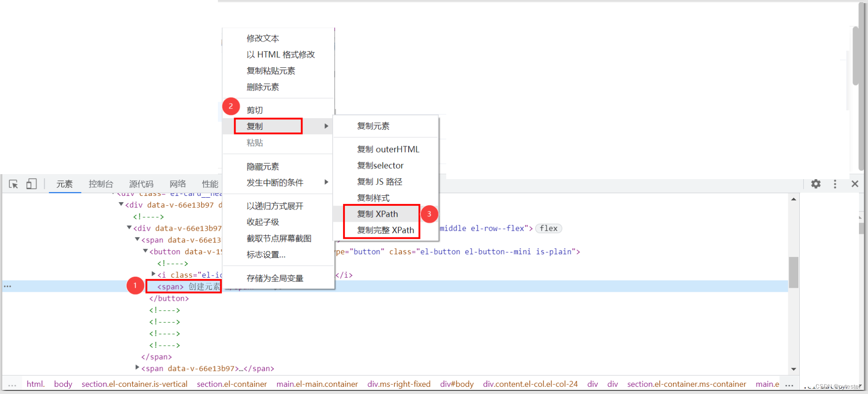Open the 性能 tab
The width and height of the screenshot is (868, 394).
coord(210,184)
